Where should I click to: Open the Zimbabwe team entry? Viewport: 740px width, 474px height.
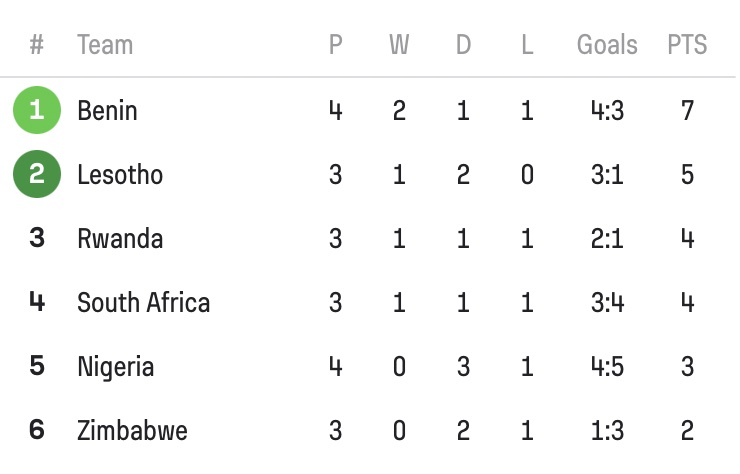coord(132,430)
